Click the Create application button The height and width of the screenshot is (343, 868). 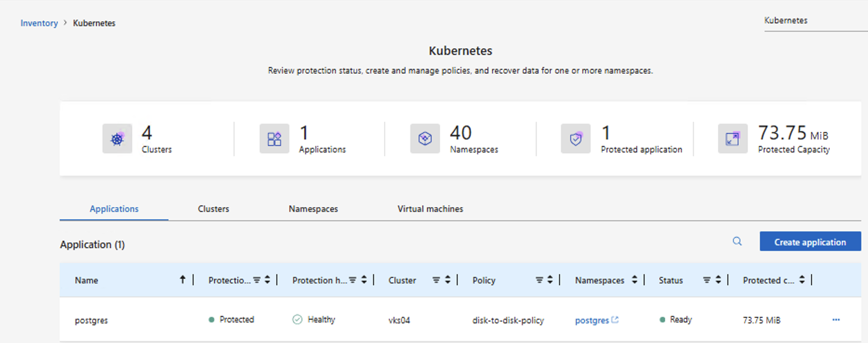click(810, 242)
